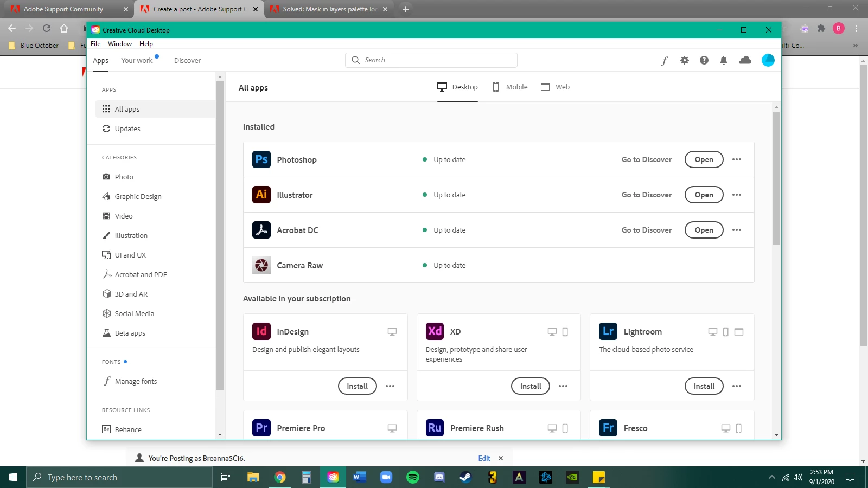Open more options for Acrobat DC
Screen dimensions: 868x488
tap(737, 230)
